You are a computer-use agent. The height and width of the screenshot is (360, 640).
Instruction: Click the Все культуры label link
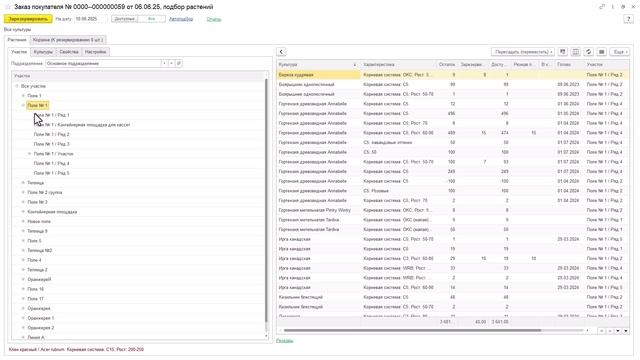[x=18, y=30]
